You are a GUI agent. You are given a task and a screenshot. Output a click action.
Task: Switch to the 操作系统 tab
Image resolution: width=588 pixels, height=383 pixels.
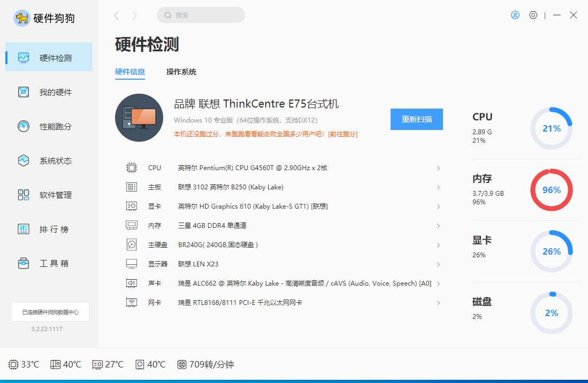pos(181,72)
